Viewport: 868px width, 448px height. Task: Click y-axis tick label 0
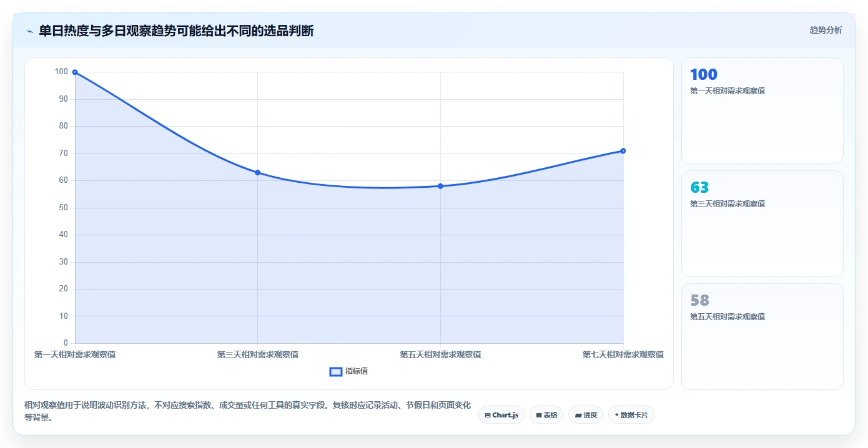click(x=66, y=343)
